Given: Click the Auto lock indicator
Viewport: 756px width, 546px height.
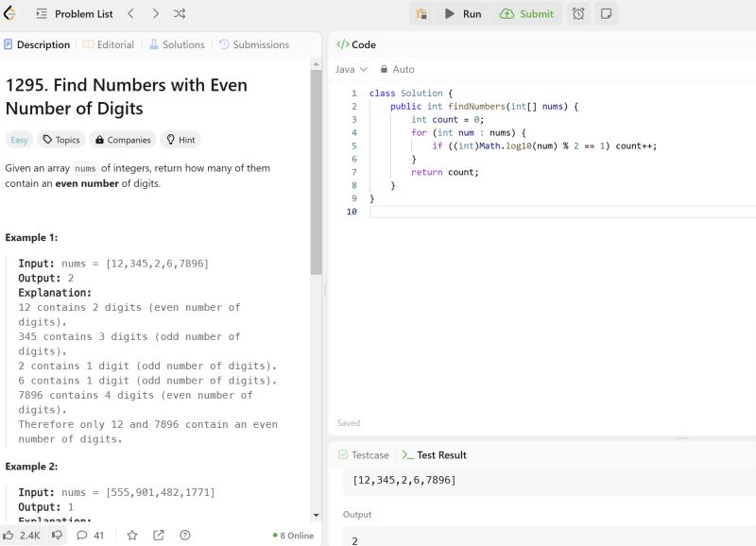Looking at the screenshot, I should (x=397, y=69).
